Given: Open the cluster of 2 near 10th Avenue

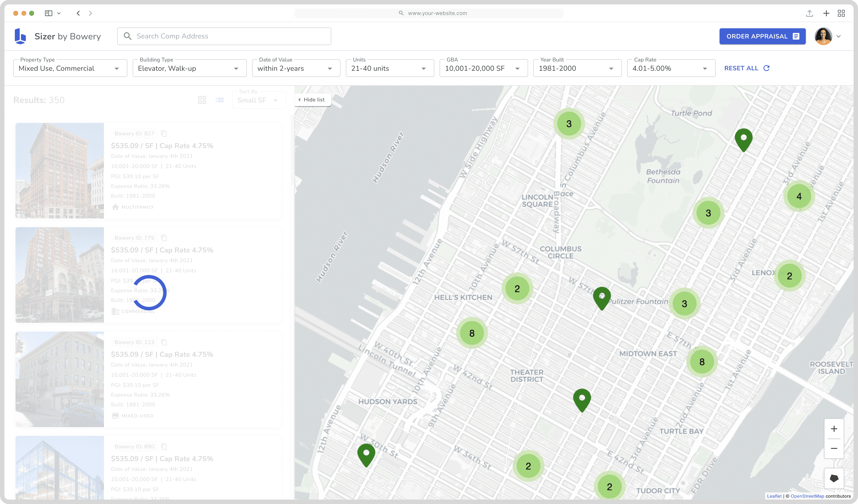Looking at the screenshot, I should 517,288.
